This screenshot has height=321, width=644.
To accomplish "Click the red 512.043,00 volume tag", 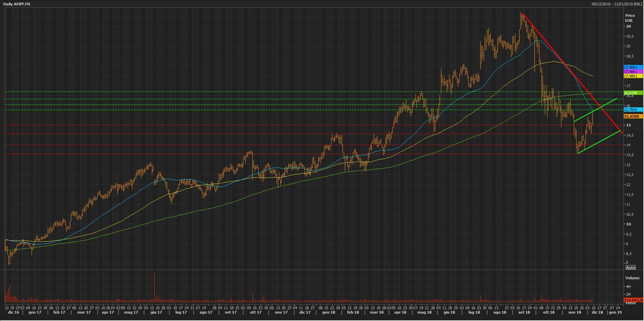I will pos(633,300).
